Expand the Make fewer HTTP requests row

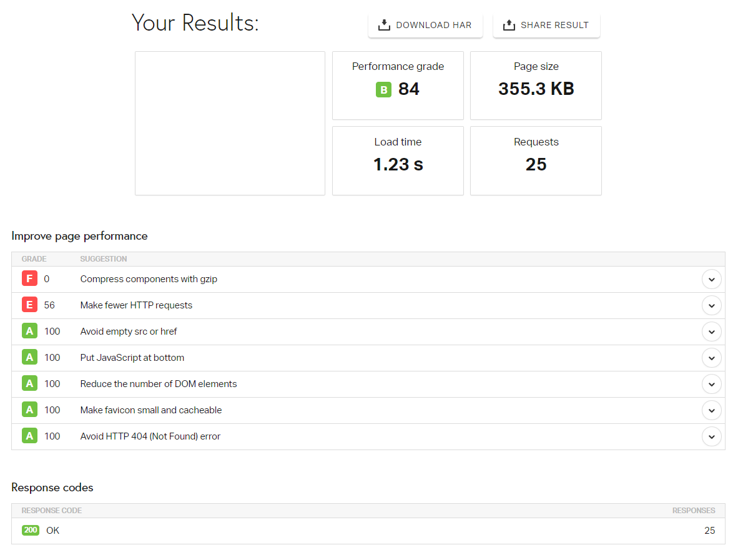pos(711,305)
